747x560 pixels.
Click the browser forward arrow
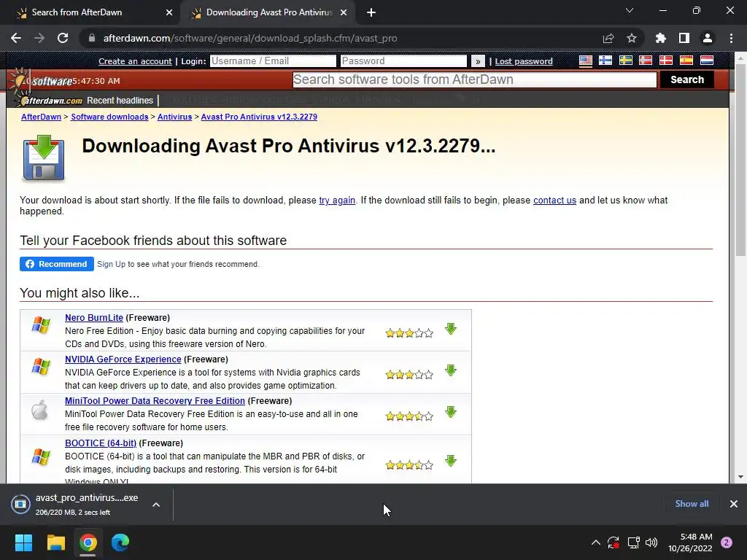point(39,38)
